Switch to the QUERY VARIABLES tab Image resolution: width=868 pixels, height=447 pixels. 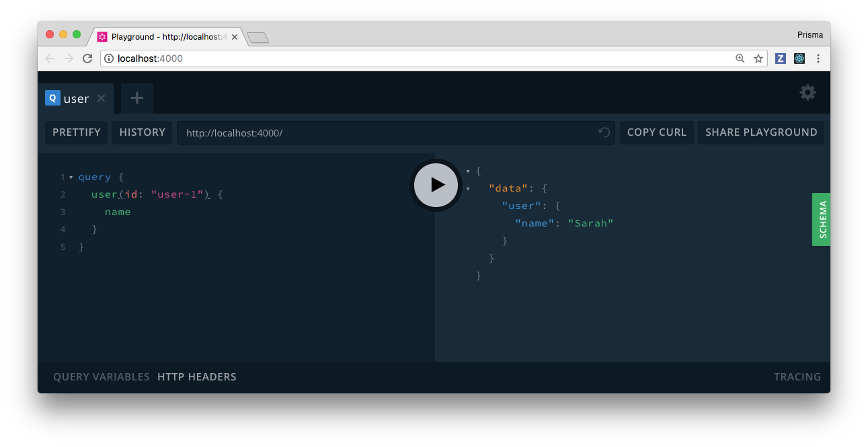point(102,377)
